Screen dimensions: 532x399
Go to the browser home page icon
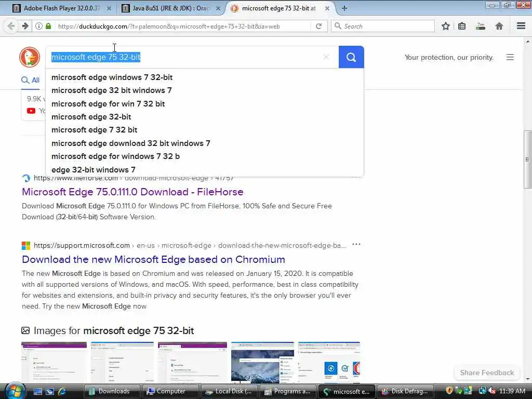point(499,26)
